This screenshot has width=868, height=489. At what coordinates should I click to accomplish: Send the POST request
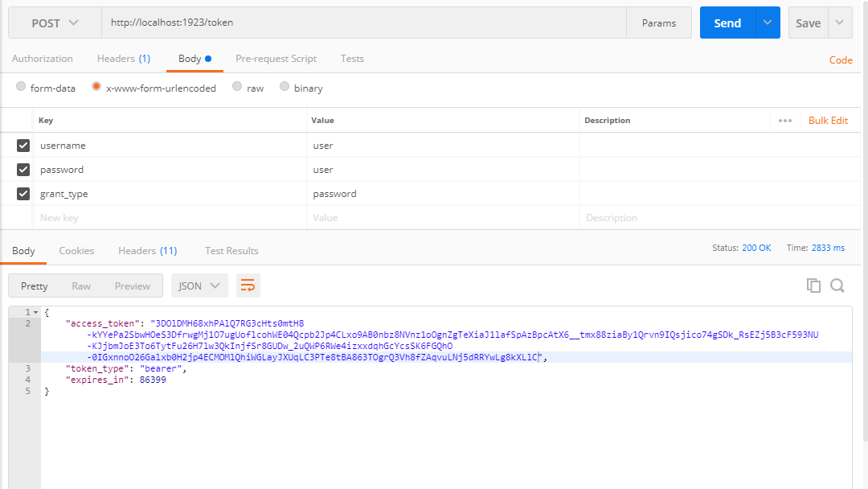727,23
